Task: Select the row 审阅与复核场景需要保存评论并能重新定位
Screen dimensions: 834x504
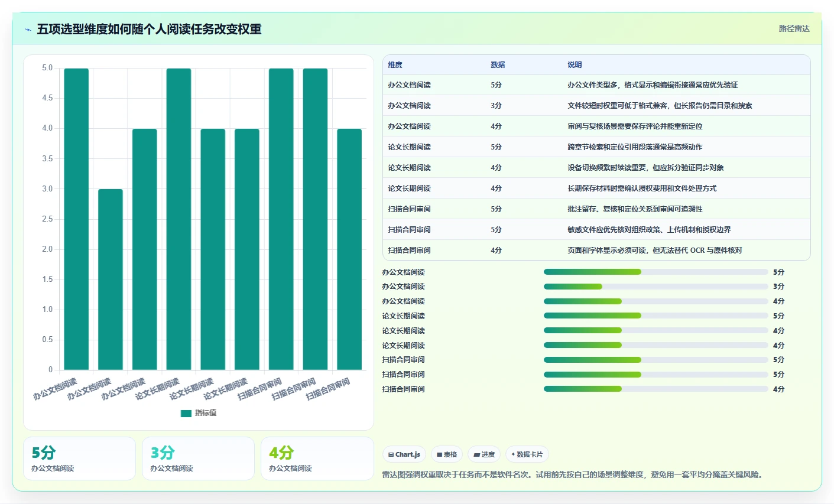Action: point(596,126)
